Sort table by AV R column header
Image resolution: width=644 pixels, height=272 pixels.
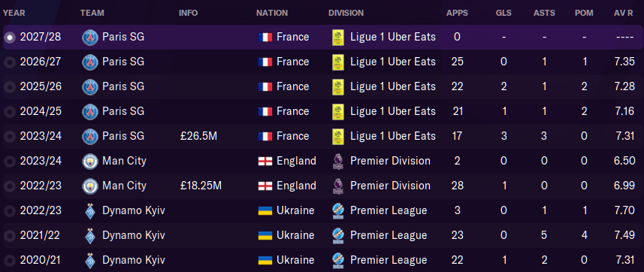point(624,13)
